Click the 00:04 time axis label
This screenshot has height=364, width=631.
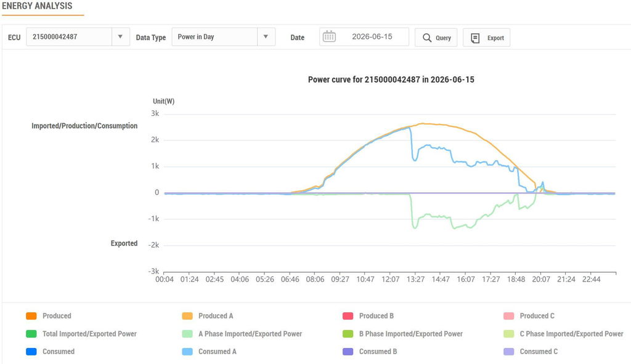tap(165, 279)
